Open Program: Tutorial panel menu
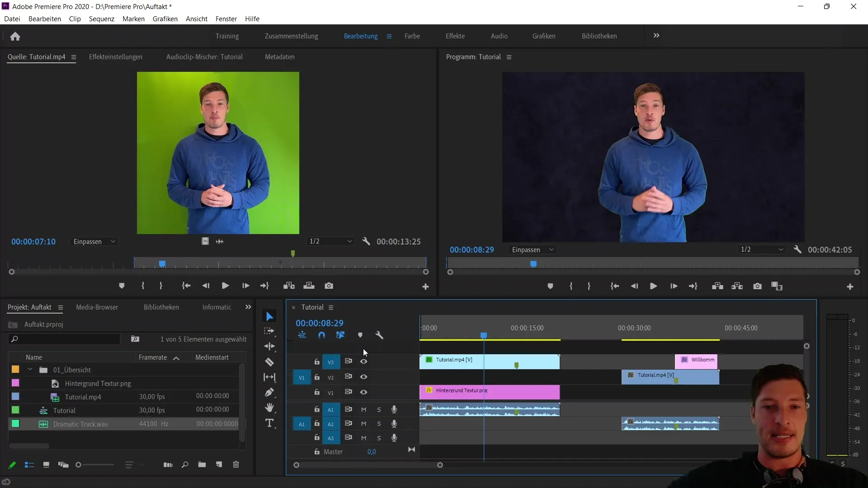868x488 pixels. click(x=509, y=57)
